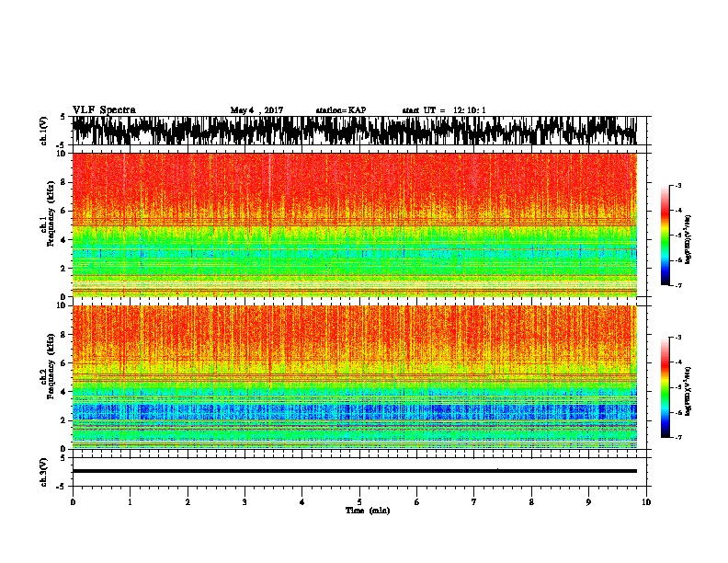728x563 pixels.
Task: Click the "start UT = 12:10:1" header text
Action: click(x=444, y=110)
